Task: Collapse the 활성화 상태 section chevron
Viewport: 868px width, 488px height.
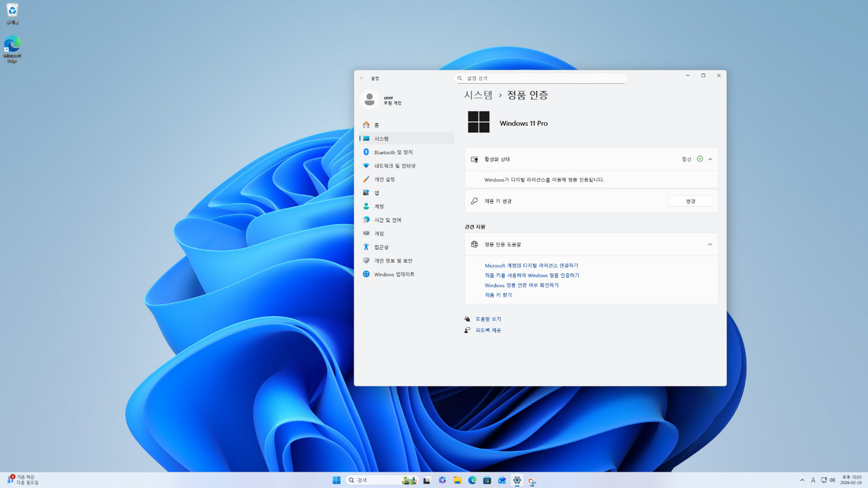Action: click(x=710, y=159)
